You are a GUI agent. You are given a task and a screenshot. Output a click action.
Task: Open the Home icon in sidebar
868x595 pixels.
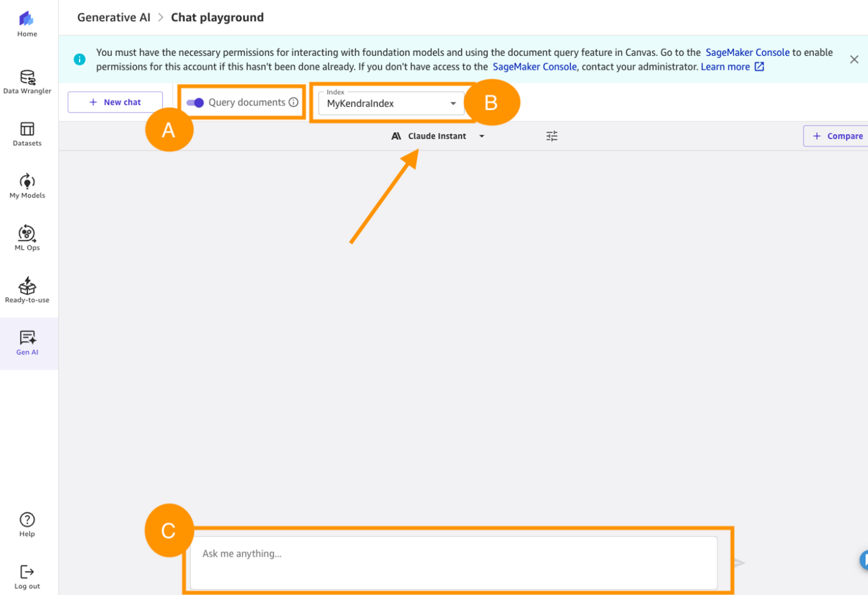coord(27,19)
